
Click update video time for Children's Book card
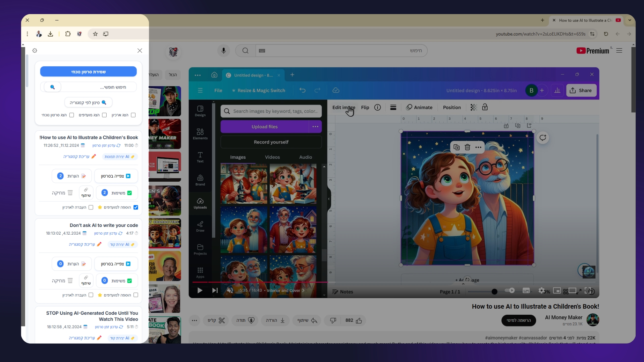[106, 145]
